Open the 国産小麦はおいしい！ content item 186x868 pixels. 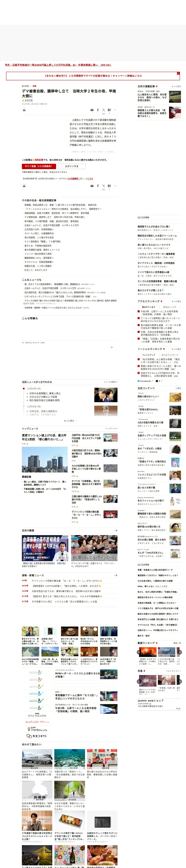coord(148,396)
